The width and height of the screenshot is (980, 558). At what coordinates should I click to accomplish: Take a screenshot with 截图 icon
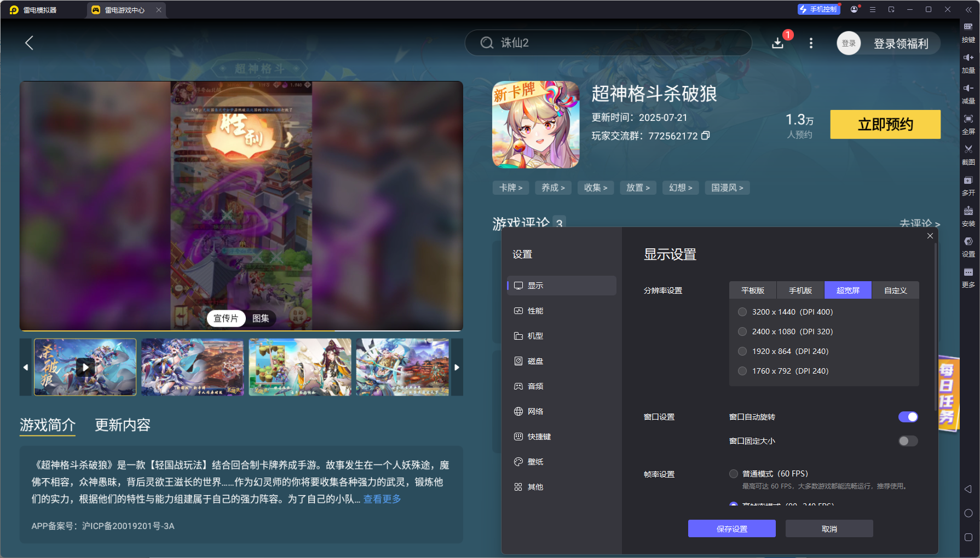point(969,155)
